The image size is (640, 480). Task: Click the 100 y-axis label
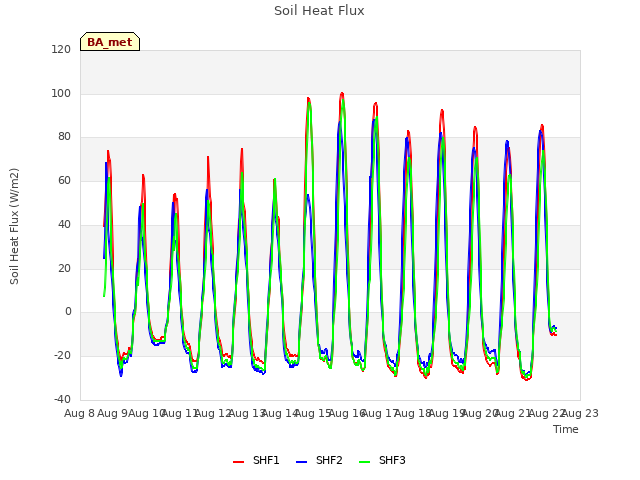61,93
